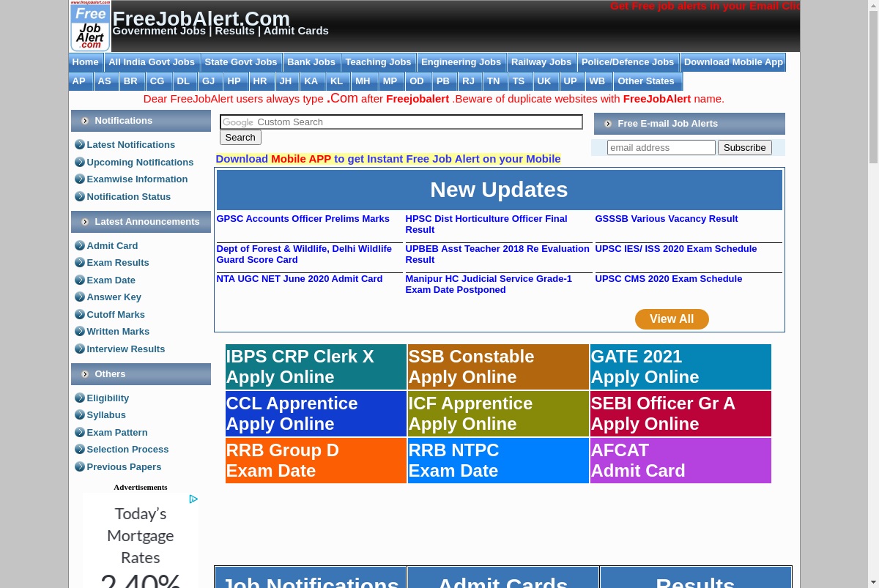Click the Google Custom Search field

click(401, 122)
